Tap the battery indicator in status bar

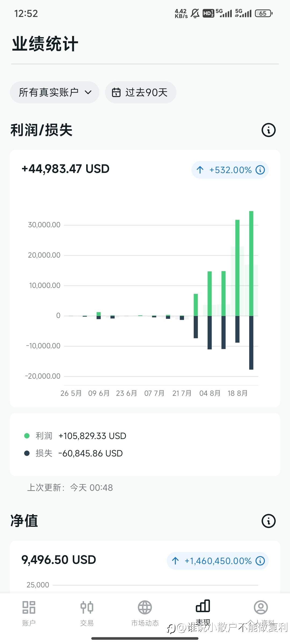[264, 13]
